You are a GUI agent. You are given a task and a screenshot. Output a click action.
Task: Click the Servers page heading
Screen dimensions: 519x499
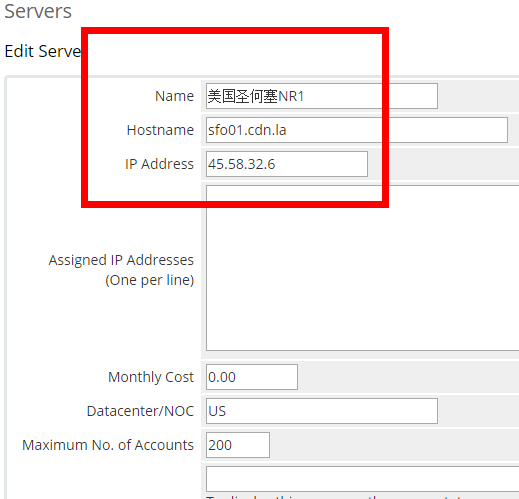[38, 11]
